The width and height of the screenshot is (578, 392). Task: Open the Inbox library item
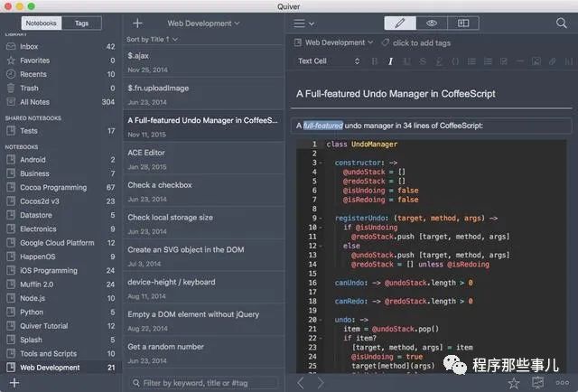click(61, 46)
